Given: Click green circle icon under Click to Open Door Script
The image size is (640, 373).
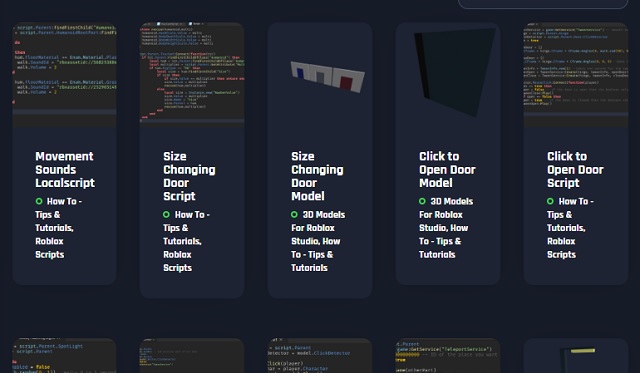Looking at the screenshot, I should click(550, 201).
